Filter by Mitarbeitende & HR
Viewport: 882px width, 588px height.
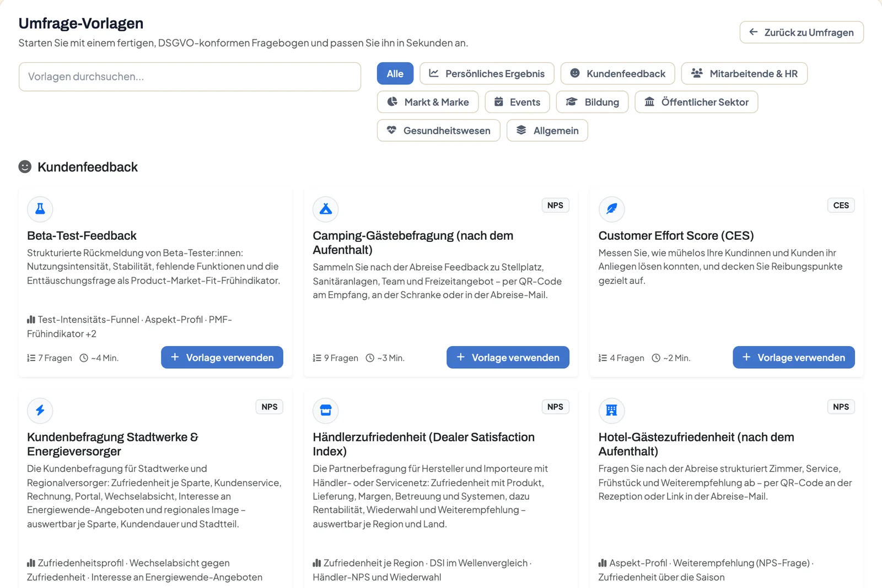click(x=744, y=73)
